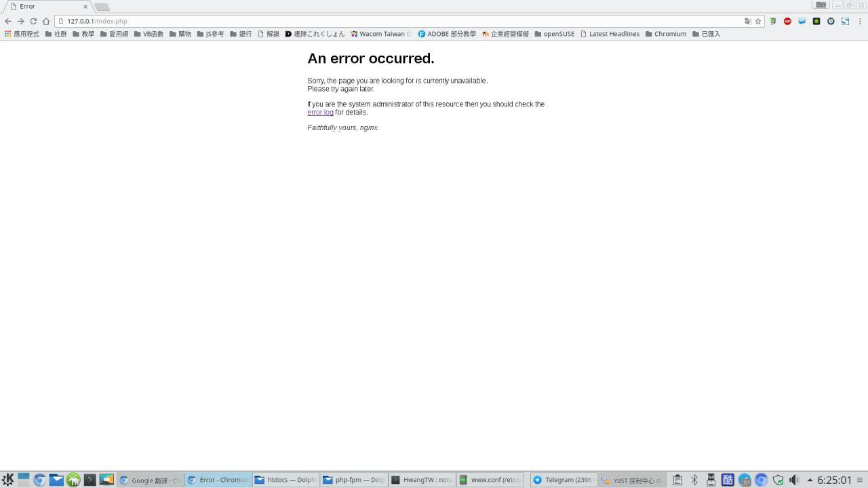
Task: Switch to Google 翻譯 window in taskbar
Action: (151, 480)
